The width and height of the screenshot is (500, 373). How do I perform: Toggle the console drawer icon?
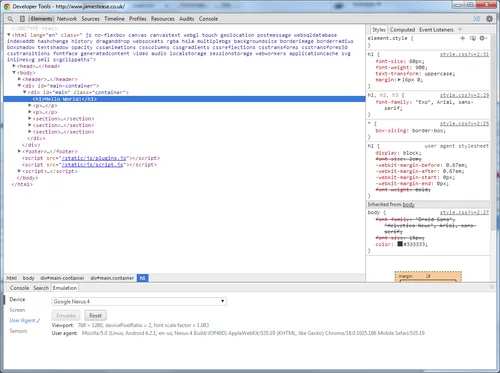tap(477, 19)
